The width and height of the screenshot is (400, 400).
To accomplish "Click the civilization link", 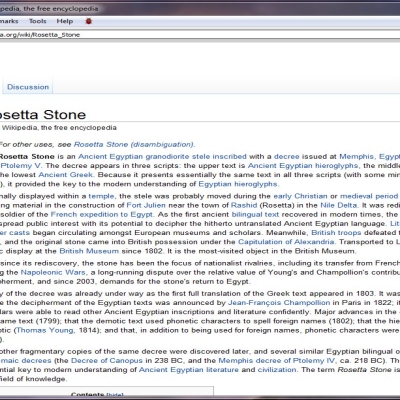I will 277,369.
